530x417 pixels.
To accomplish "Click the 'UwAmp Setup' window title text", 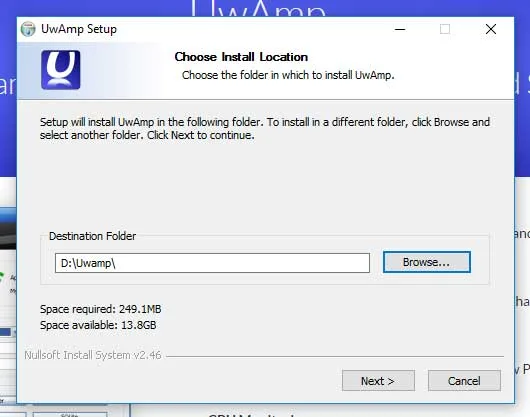I will (79, 29).
